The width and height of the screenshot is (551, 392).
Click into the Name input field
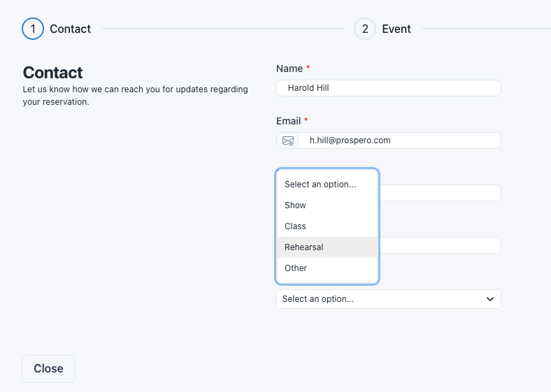[x=389, y=88]
